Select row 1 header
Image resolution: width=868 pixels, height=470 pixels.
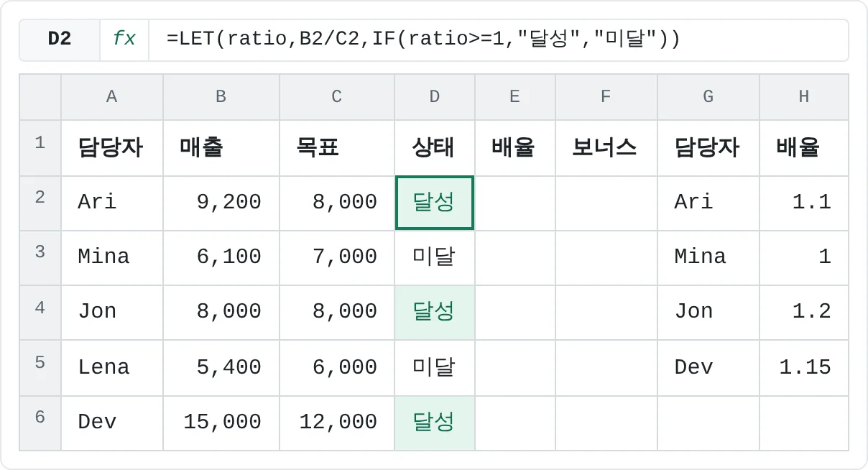40,148
